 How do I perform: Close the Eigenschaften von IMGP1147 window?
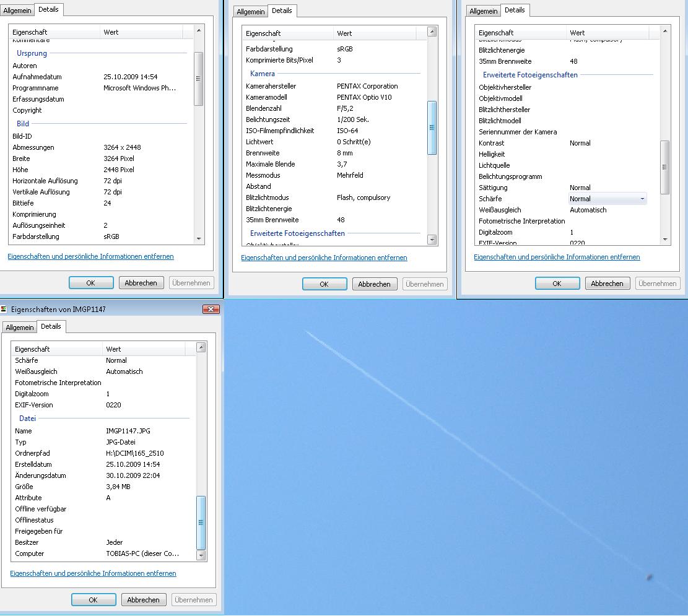(211, 310)
